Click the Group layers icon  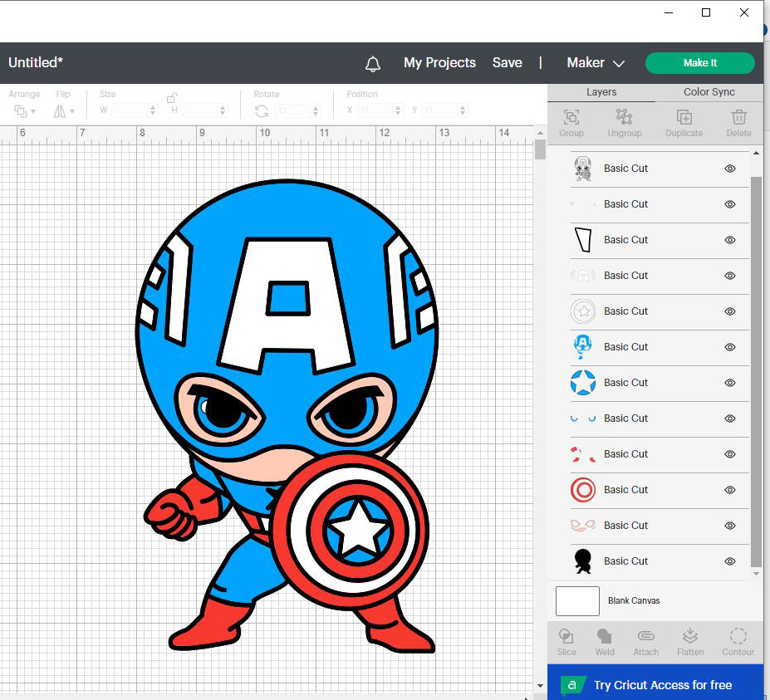(571, 117)
